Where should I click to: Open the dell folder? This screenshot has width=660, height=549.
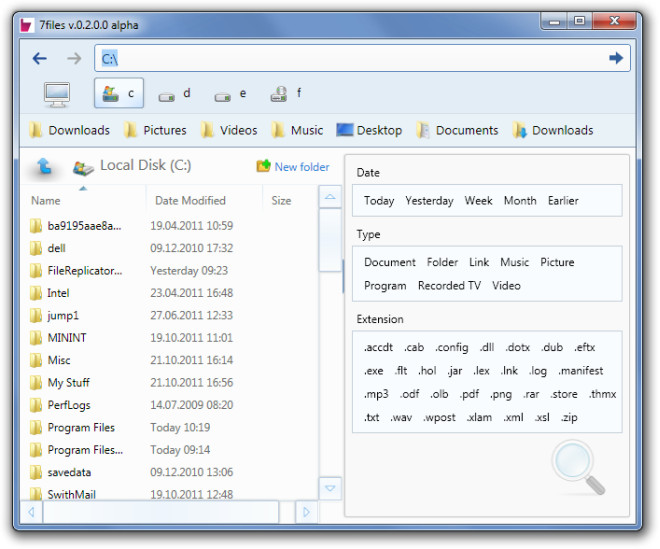(x=56, y=248)
